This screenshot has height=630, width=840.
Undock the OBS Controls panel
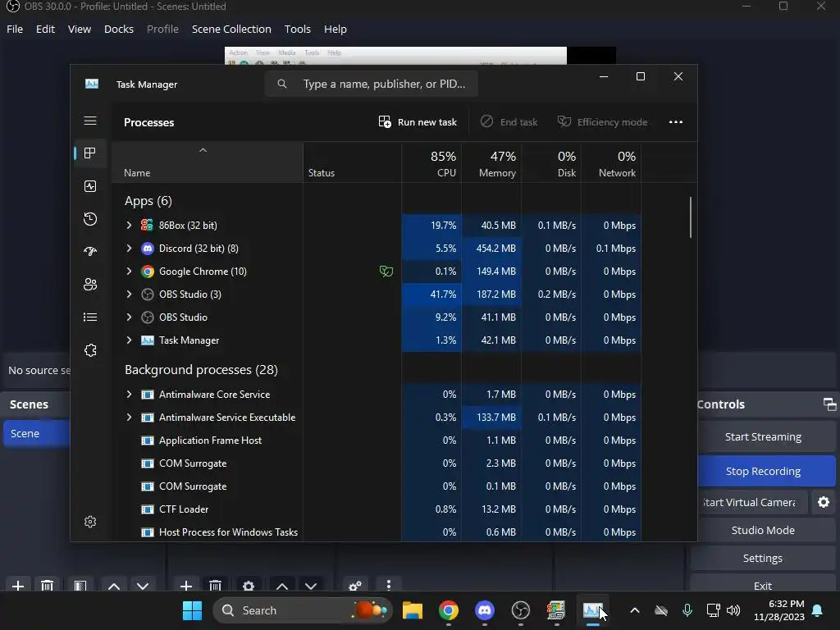[829, 404]
